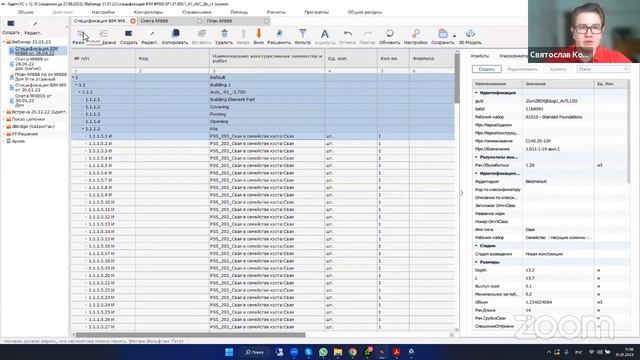
Task: Click the Режим toolbar icon
Action: (x=80, y=34)
